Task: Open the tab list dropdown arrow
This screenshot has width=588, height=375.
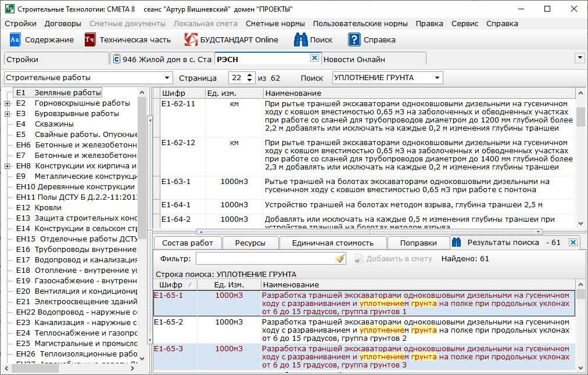Action: 580,58
